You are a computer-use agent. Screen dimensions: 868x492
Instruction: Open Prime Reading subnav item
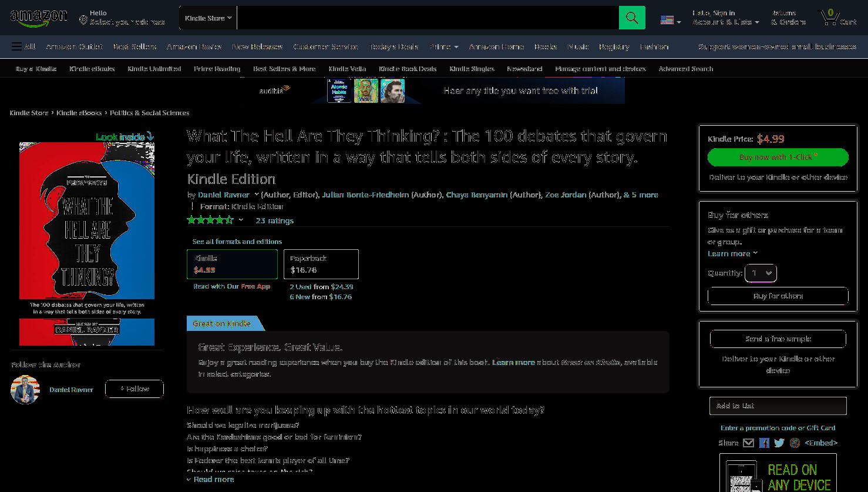[x=217, y=69]
